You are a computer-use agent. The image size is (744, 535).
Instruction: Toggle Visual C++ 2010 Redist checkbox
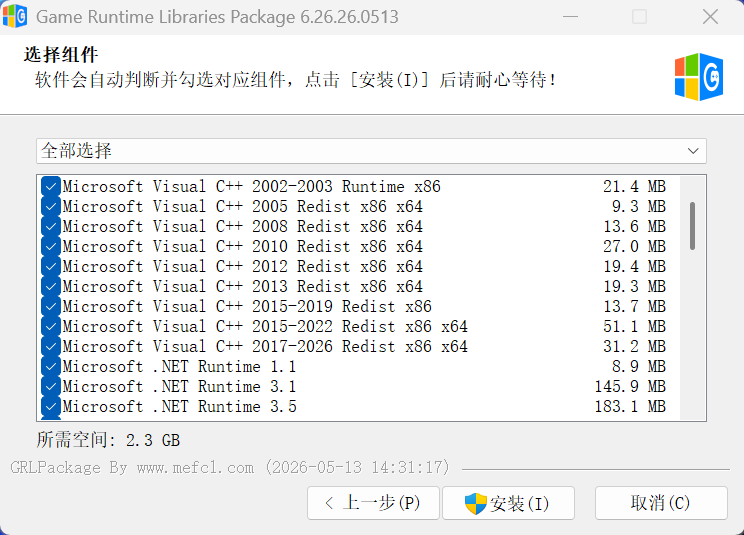point(51,246)
